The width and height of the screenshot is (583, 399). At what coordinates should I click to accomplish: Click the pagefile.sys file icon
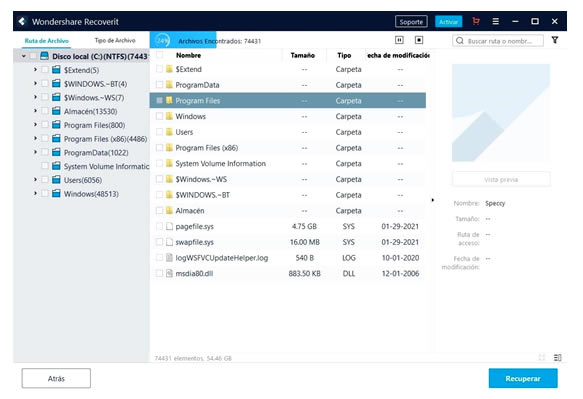click(169, 226)
